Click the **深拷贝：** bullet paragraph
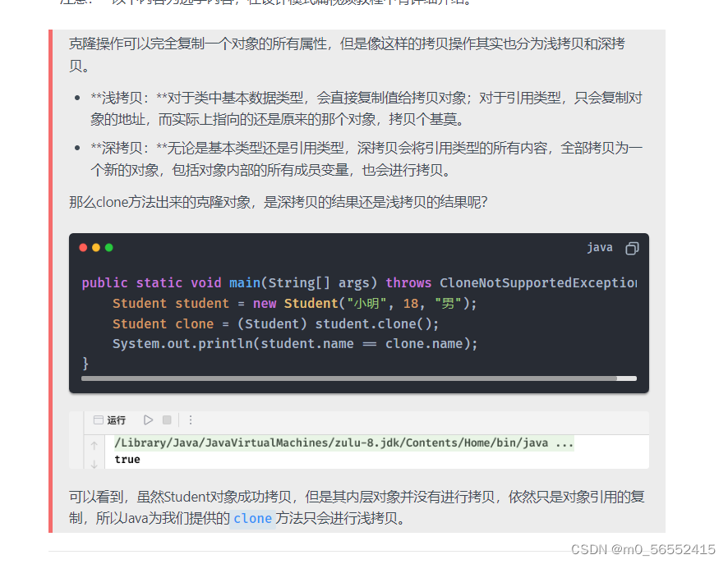Viewport: 728px width, 564px height. (366, 158)
